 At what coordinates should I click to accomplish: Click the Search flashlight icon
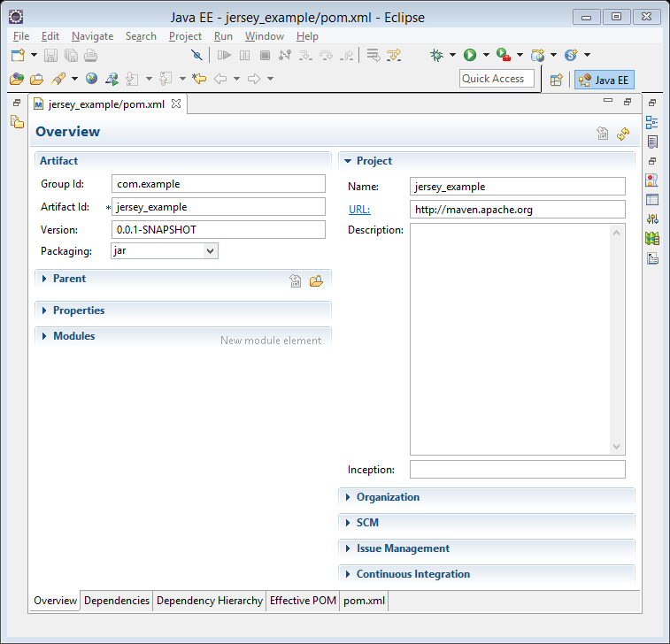(x=58, y=79)
